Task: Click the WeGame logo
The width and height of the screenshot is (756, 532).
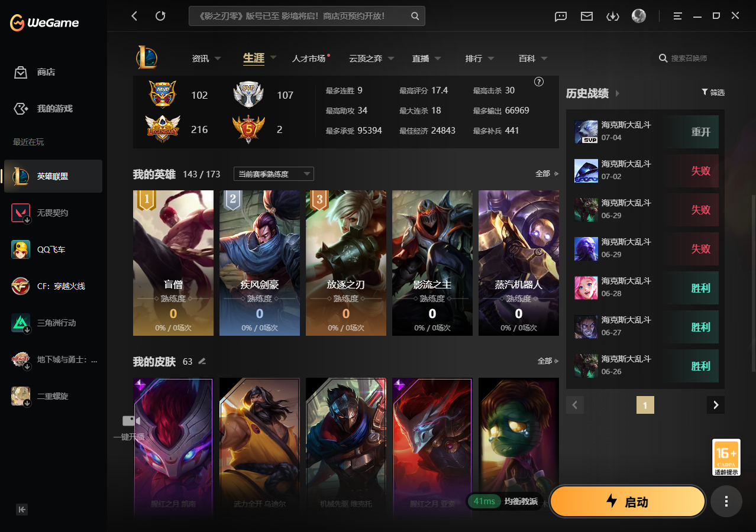Action: click(44, 23)
